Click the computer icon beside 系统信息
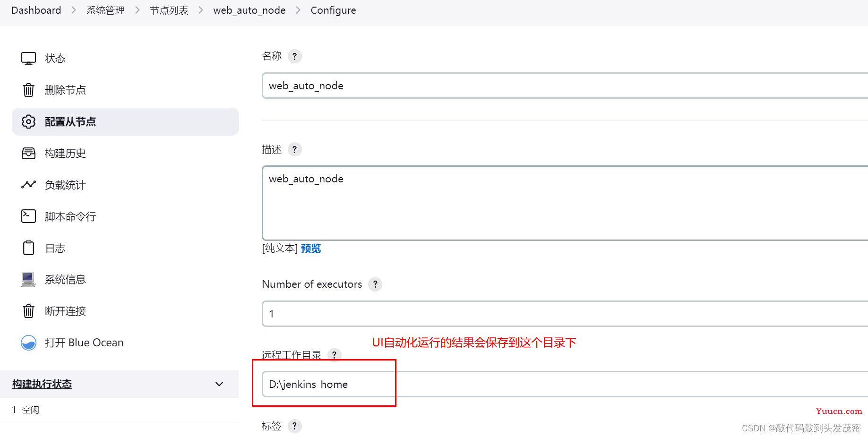868x437 pixels. tap(28, 280)
